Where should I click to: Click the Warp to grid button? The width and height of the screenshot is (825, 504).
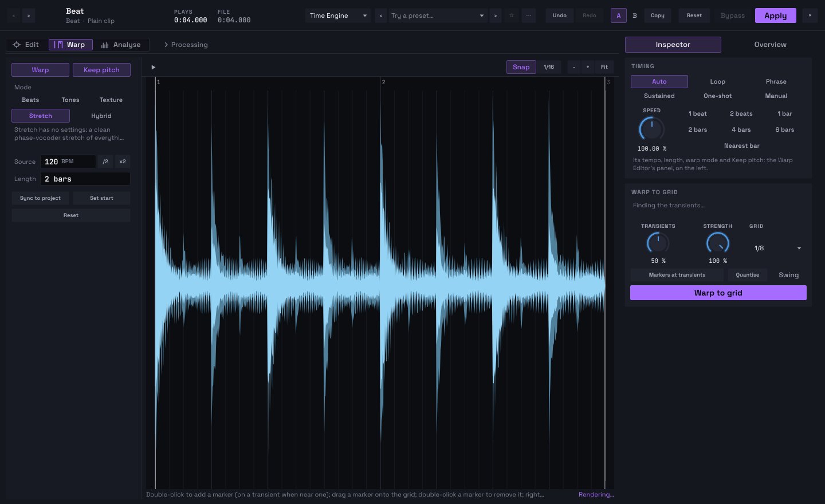(718, 293)
